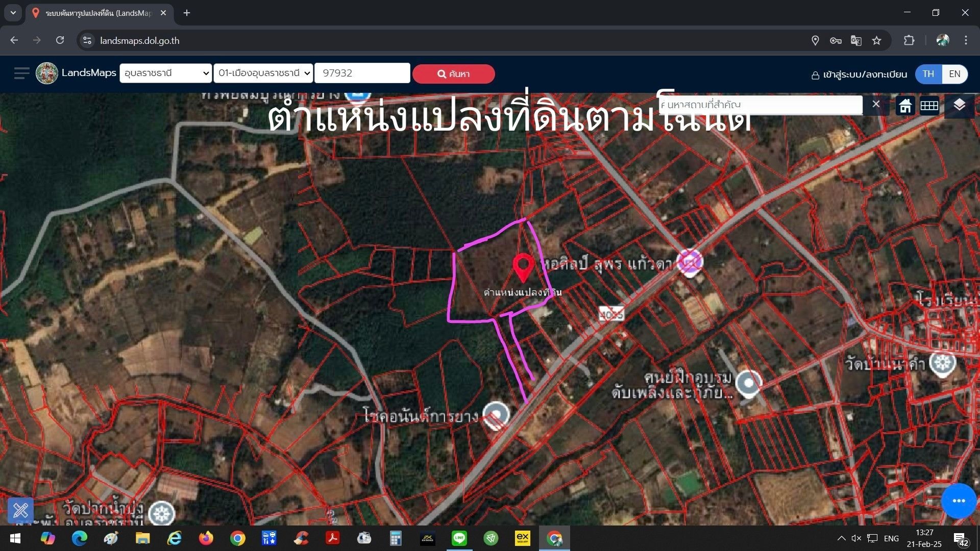Close the LandsMaps browser tab
The image size is (980, 551).
(163, 13)
